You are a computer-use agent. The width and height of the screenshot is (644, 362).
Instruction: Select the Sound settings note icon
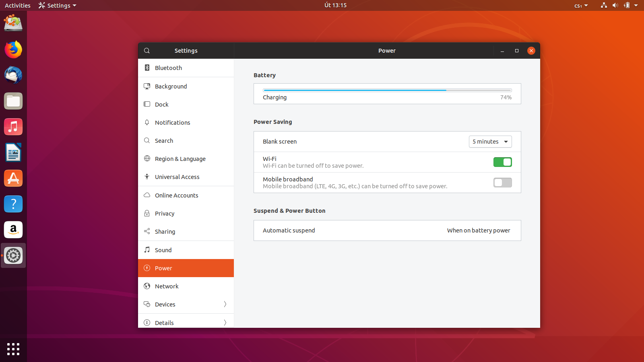click(x=147, y=250)
